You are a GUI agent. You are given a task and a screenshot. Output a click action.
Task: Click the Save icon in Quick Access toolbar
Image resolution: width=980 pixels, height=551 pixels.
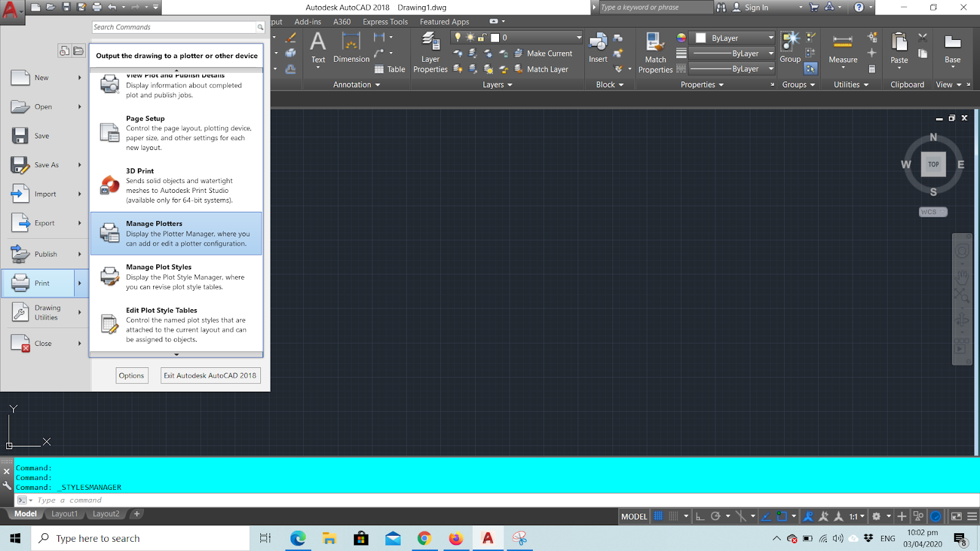click(66, 7)
